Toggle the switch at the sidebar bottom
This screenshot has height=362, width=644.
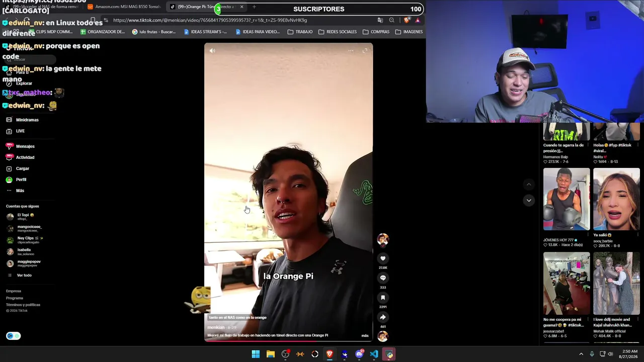[x=14, y=336]
